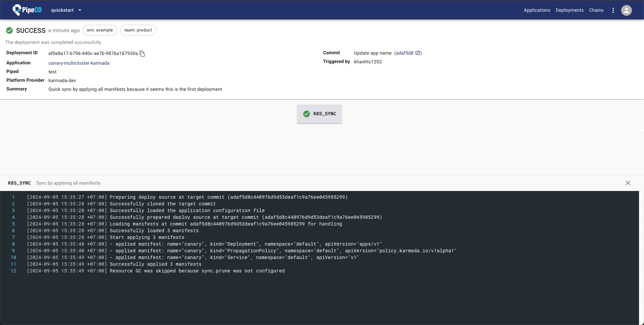This screenshot has height=325, width=644.
Task: Copy the Deployment ID with clipboard icon
Action: tap(142, 54)
